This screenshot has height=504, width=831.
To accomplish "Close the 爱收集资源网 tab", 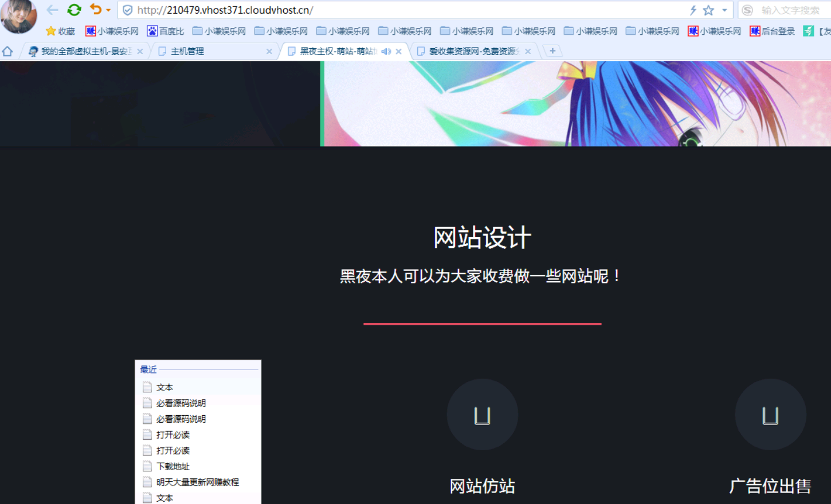I will [x=528, y=52].
